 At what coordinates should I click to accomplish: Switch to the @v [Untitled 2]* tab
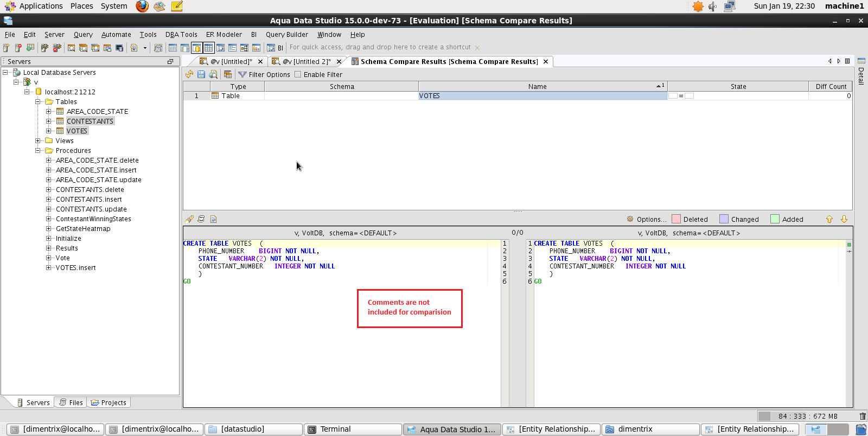(307, 61)
